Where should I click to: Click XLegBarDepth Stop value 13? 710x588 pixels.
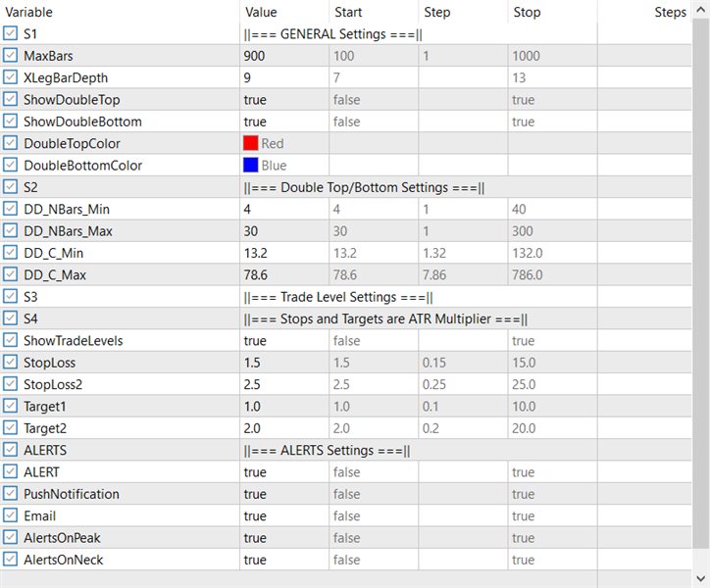[x=519, y=77]
